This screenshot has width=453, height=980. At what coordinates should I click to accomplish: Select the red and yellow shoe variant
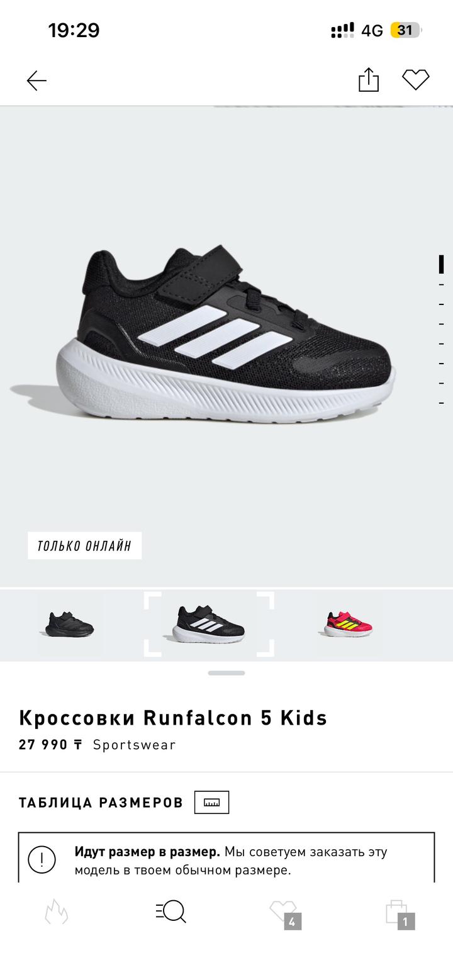coord(348,624)
